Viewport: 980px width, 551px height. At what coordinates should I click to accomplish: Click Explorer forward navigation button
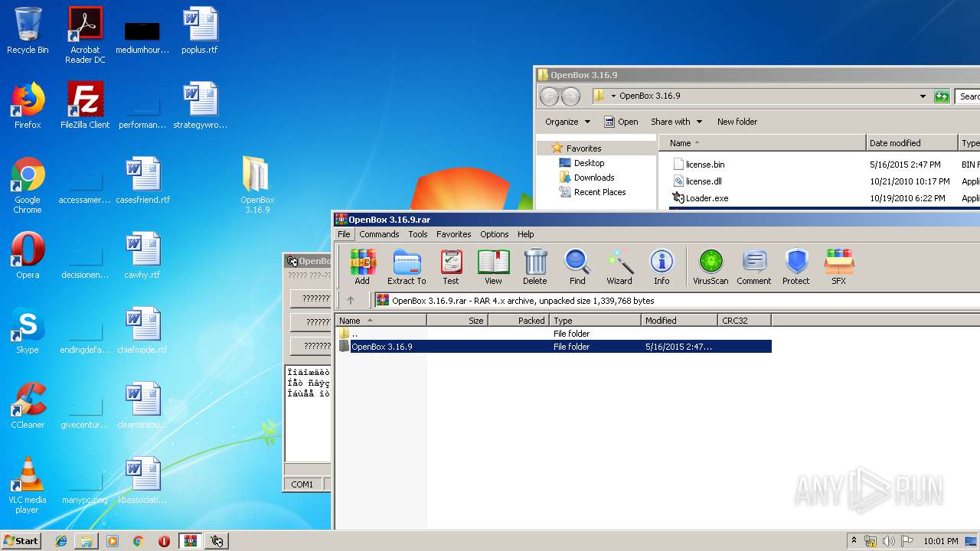(x=570, y=96)
